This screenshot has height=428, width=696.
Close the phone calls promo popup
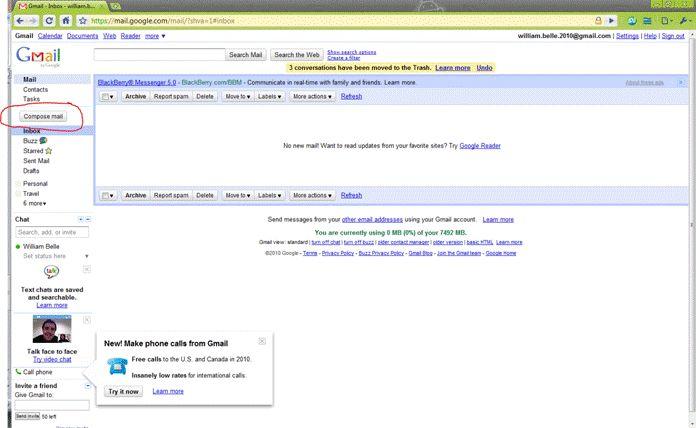pyautogui.click(x=262, y=342)
